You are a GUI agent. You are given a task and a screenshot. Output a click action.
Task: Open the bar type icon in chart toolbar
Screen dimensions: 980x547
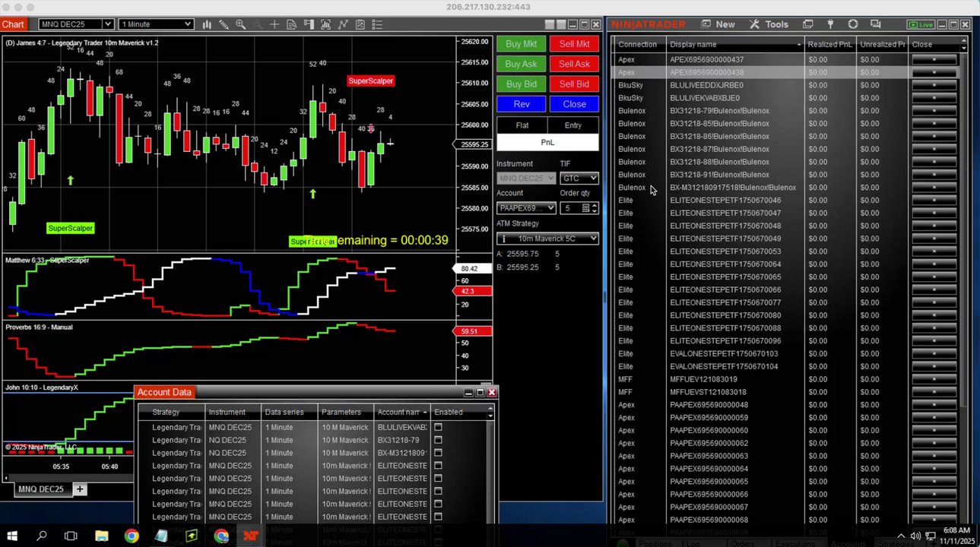tap(207, 24)
